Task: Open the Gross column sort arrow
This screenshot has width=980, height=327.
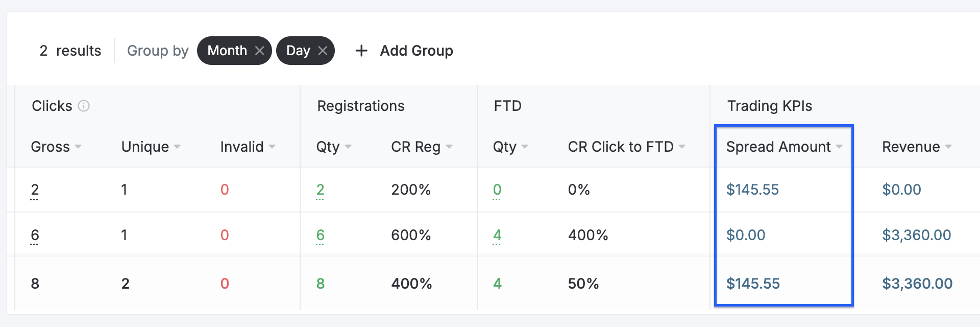Action: coord(78,147)
